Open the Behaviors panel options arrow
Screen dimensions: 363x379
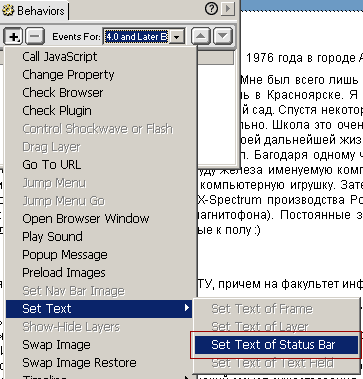[228, 9]
